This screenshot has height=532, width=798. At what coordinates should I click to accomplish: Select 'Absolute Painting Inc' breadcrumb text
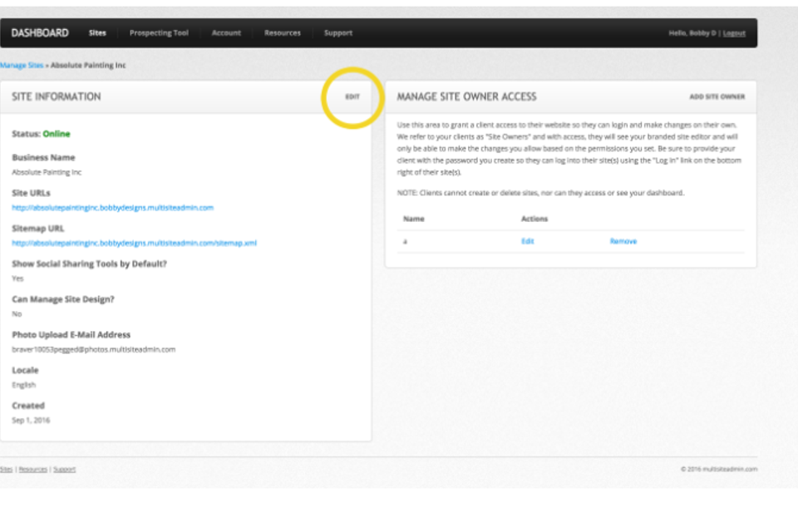pyautogui.click(x=88, y=65)
